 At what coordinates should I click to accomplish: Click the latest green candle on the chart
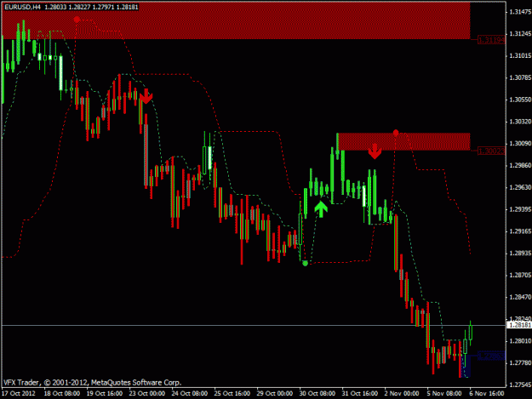pyautogui.click(x=470, y=333)
